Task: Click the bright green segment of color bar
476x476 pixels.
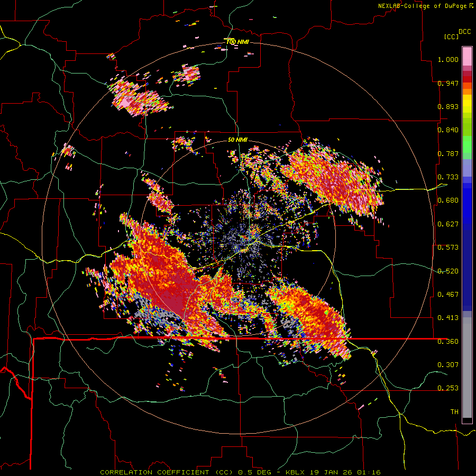Action: click(x=467, y=144)
